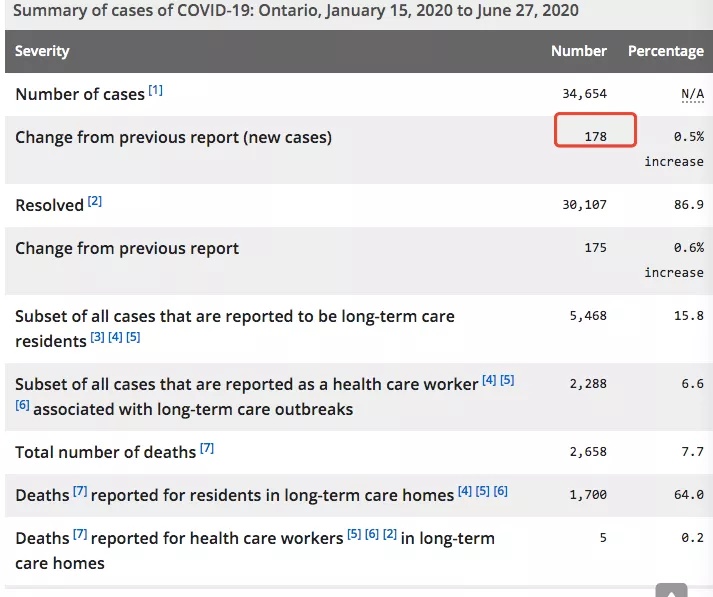Screen dimensions: 713x597
Task: Open footnote [5] after health care workers deaths
Action: 354,534
